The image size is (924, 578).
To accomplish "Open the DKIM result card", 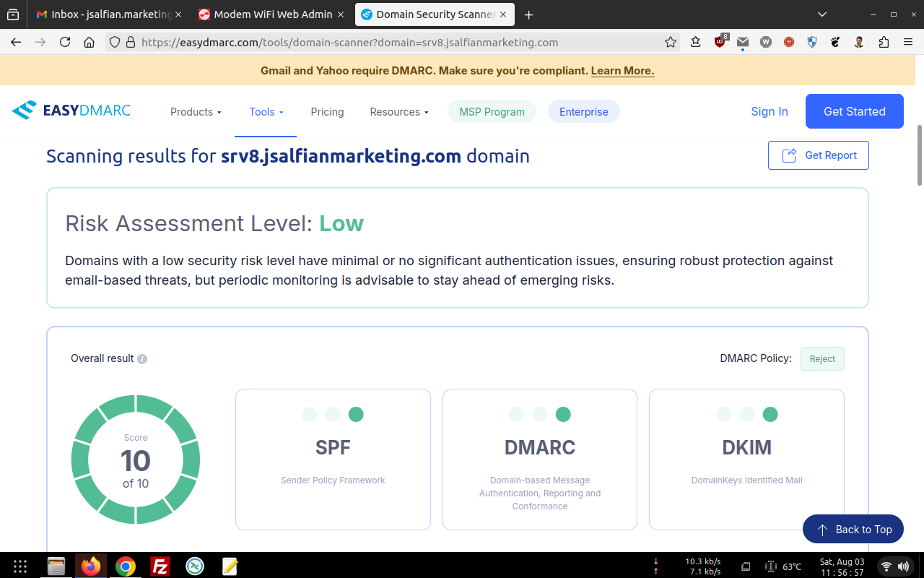I will tap(746, 460).
